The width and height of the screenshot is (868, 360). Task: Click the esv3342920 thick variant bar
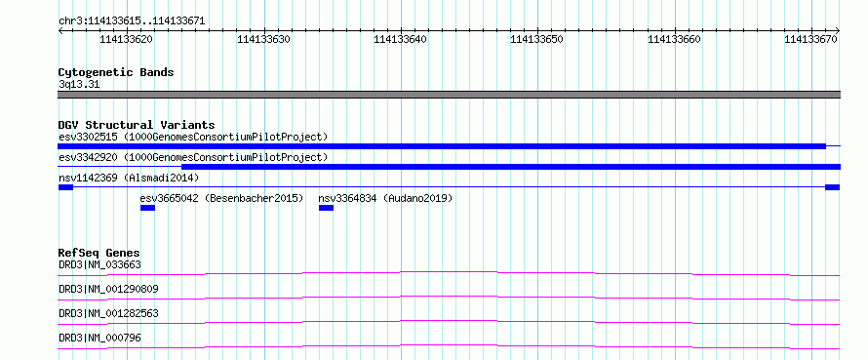click(x=511, y=167)
